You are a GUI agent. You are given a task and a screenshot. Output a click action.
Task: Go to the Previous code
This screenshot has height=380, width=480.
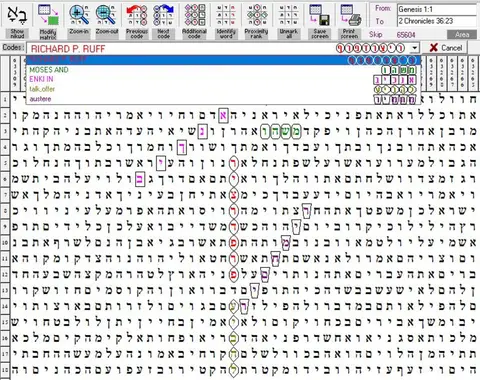pos(137,21)
